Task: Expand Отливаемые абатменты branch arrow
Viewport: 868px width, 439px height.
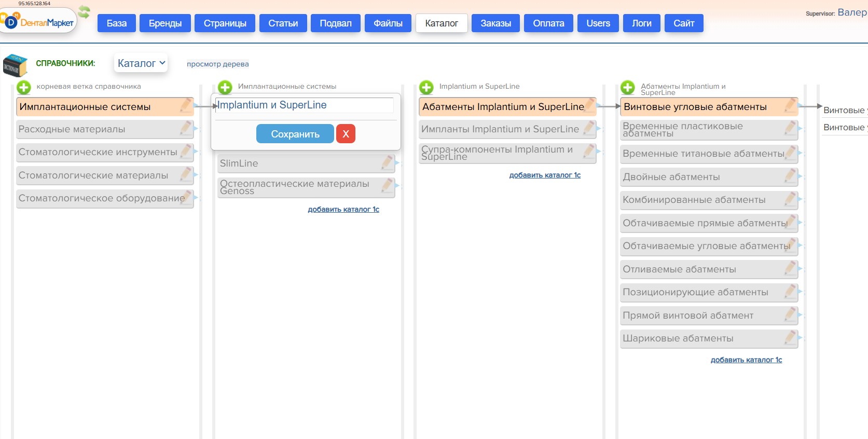Action: (800, 269)
